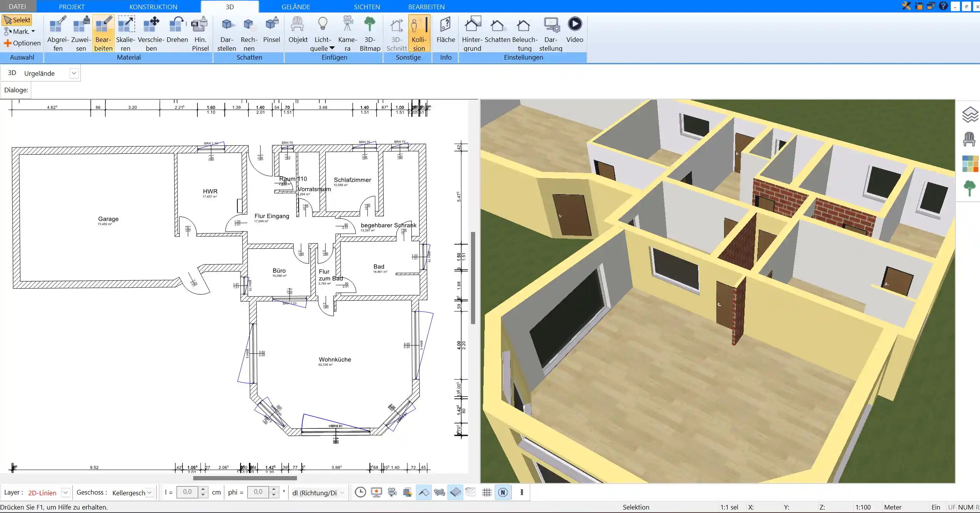Screen dimensions: 980x513
Task: Toggle the Kollision mode button
Action: click(419, 33)
